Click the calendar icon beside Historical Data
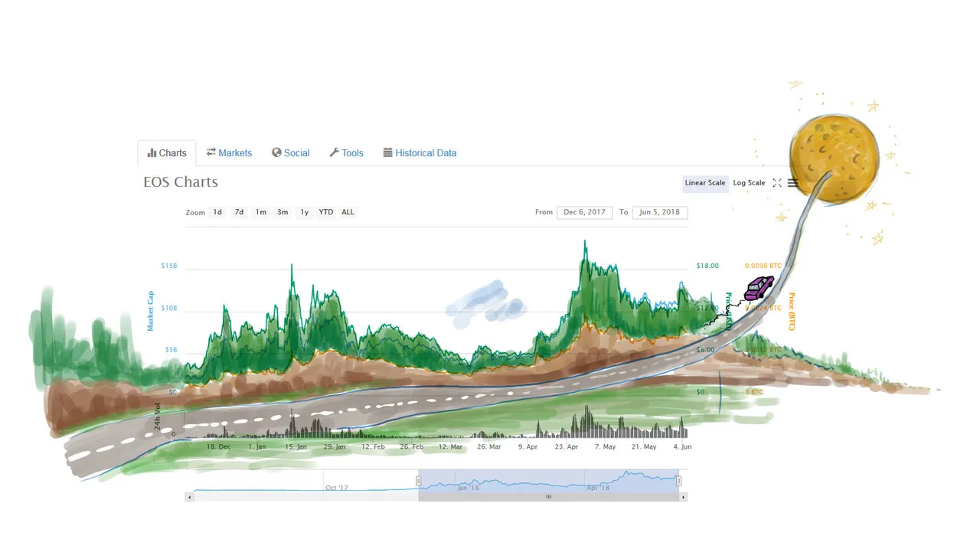Image resolution: width=980 pixels, height=536 pixels. (388, 152)
